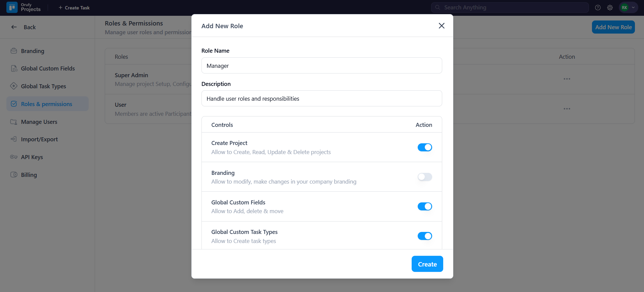Click the Orufy Projects logo icon
This screenshot has width=644, height=292.
[x=12, y=7]
